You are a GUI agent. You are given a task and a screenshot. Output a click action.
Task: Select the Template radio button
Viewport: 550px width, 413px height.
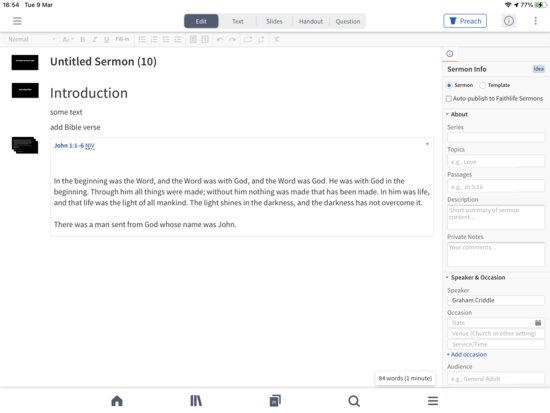(483, 85)
